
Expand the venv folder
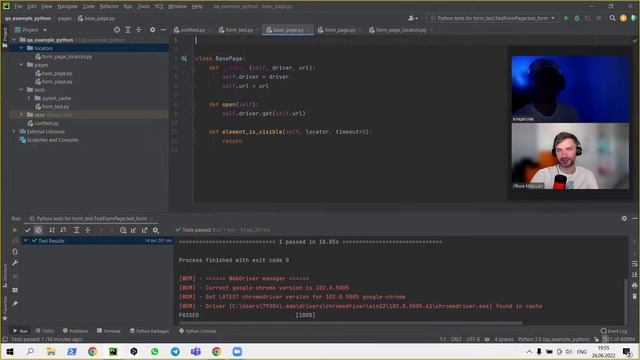coord(21,115)
